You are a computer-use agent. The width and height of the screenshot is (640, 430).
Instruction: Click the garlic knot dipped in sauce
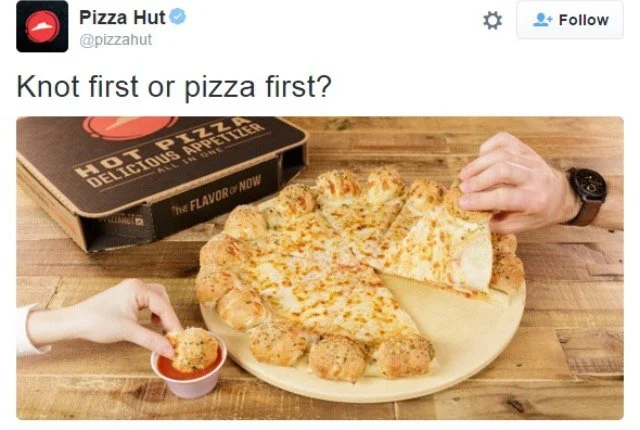tap(192, 350)
